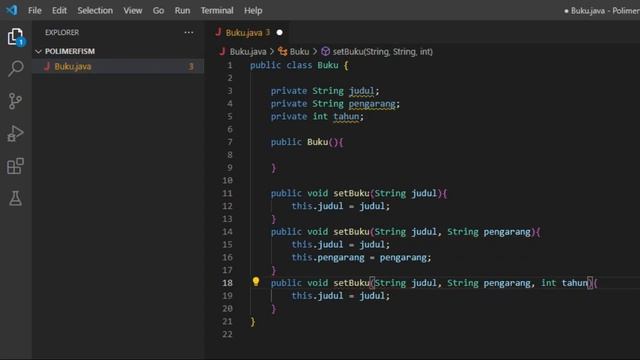Open the Terminal menu
Screen dimensions: 640x360
point(217,10)
